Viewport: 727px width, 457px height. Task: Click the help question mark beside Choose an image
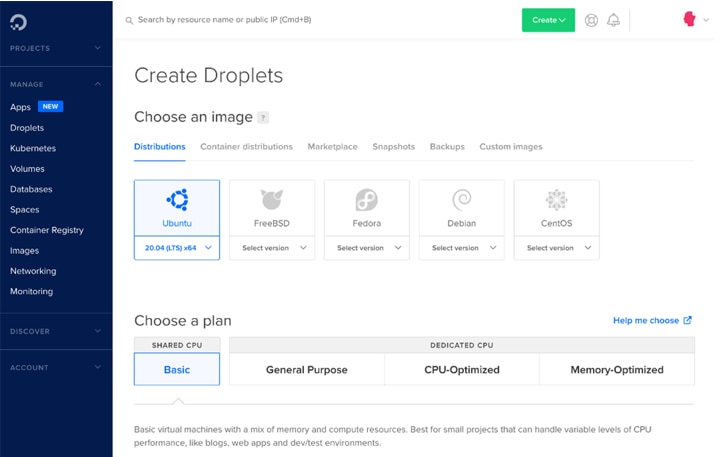click(263, 118)
